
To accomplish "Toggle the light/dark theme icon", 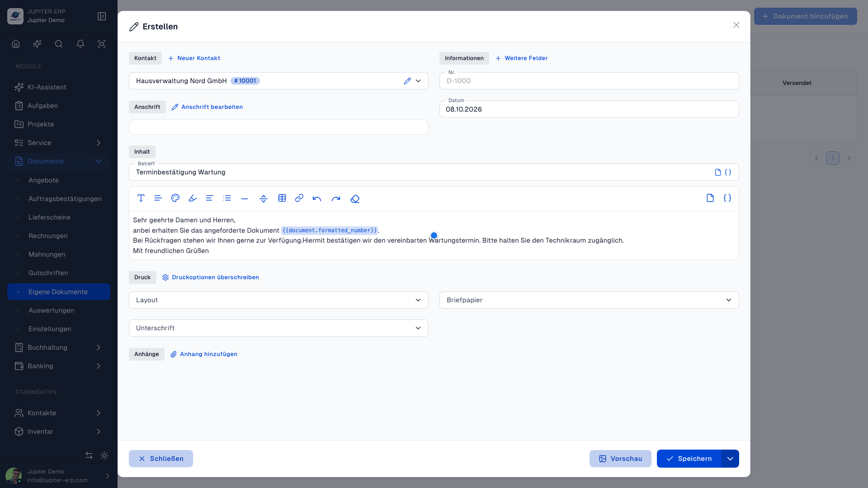I will click(x=104, y=455).
